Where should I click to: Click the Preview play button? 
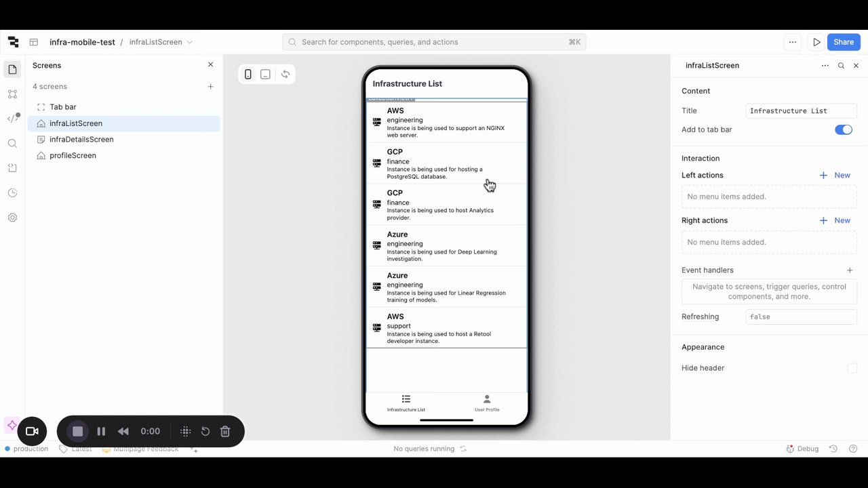(x=816, y=42)
